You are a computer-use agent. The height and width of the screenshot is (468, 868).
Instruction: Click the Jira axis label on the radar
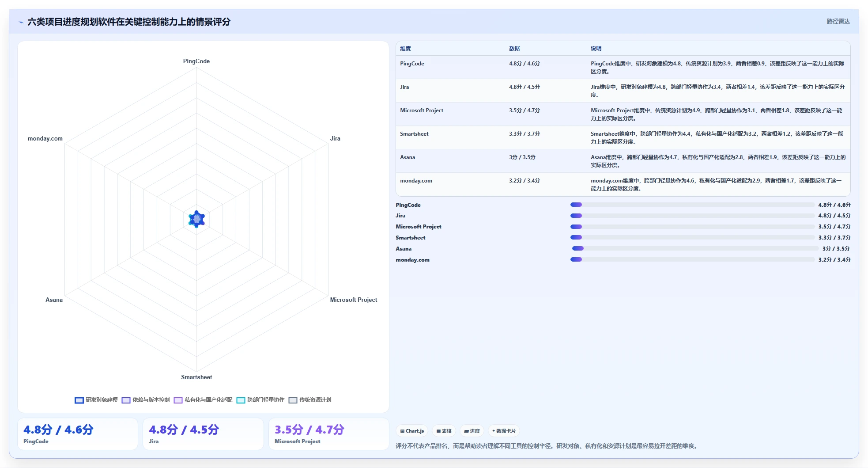tap(335, 138)
